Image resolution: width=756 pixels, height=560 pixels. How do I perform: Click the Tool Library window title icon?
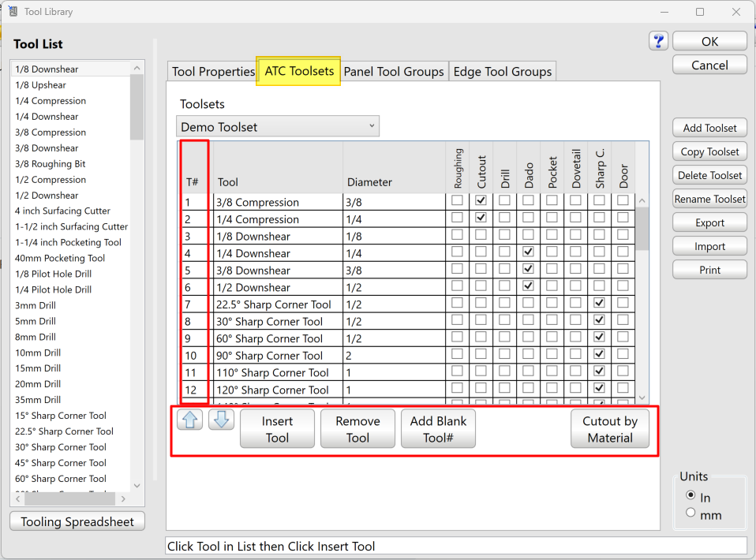[x=13, y=12]
